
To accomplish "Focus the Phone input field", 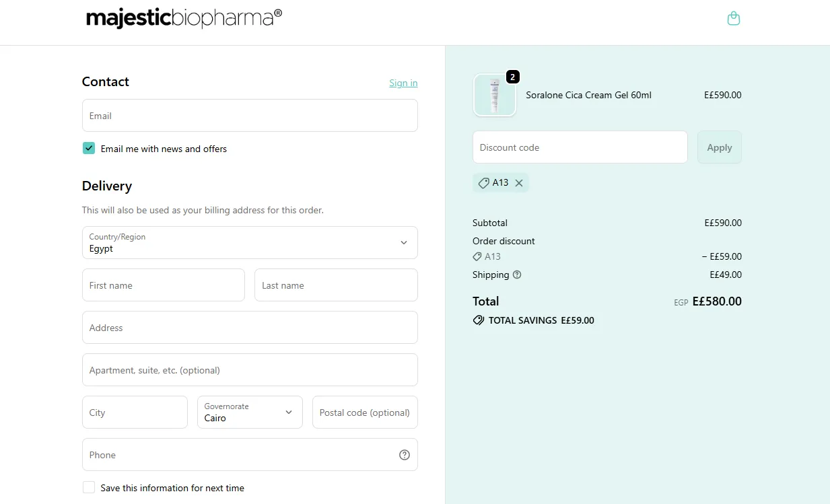I will [x=250, y=455].
